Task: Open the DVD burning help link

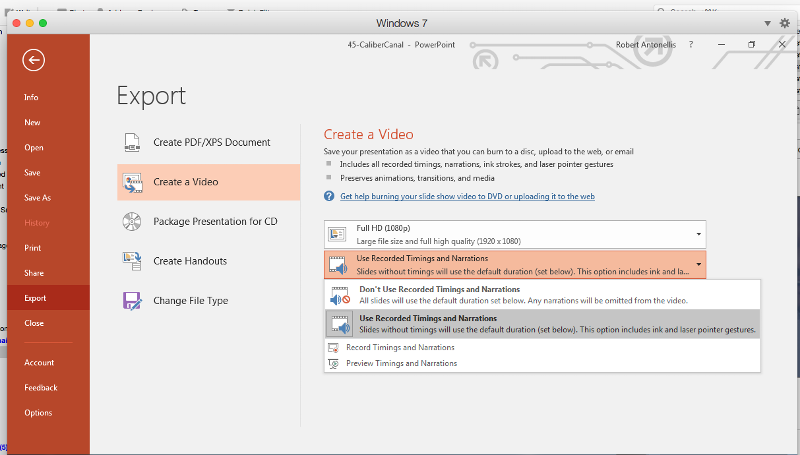Action: (x=467, y=196)
